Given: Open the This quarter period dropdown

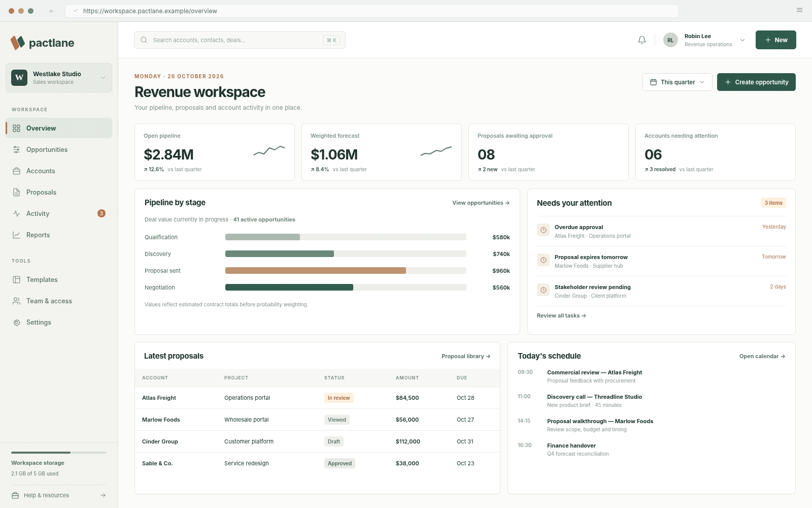Looking at the screenshot, I should [x=677, y=82].
